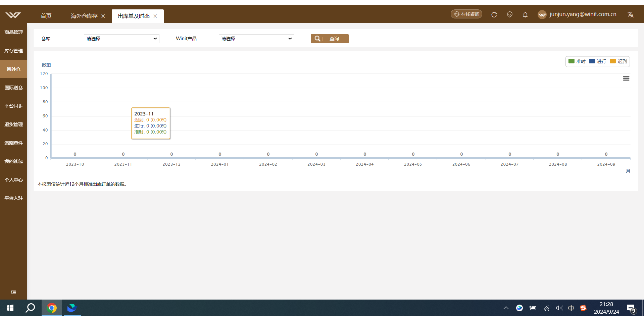Click the 2024-09 axis label
The width and height of the screenshot is (644, 316).
[x=606, y=164]
